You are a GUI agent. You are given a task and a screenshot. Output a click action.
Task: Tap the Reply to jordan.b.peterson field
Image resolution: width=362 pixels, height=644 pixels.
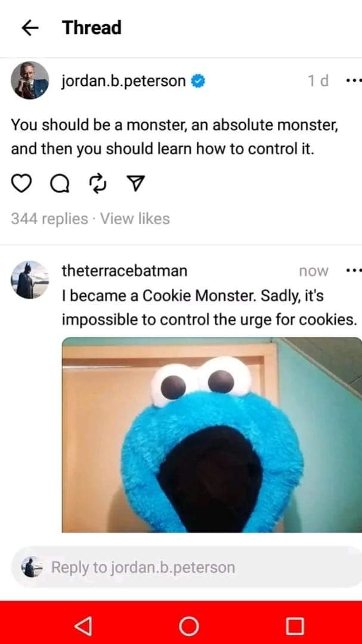(186, 567)
